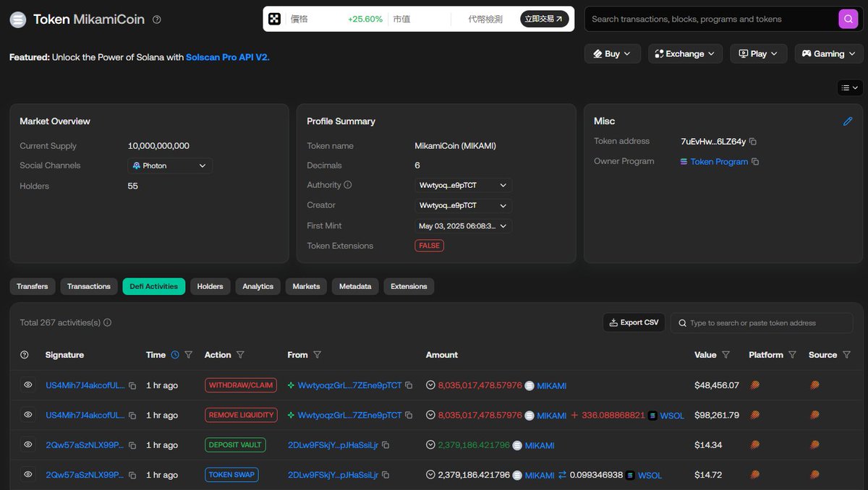
Task: Expand the First Mint date dropdown
Action: (463, 225)
